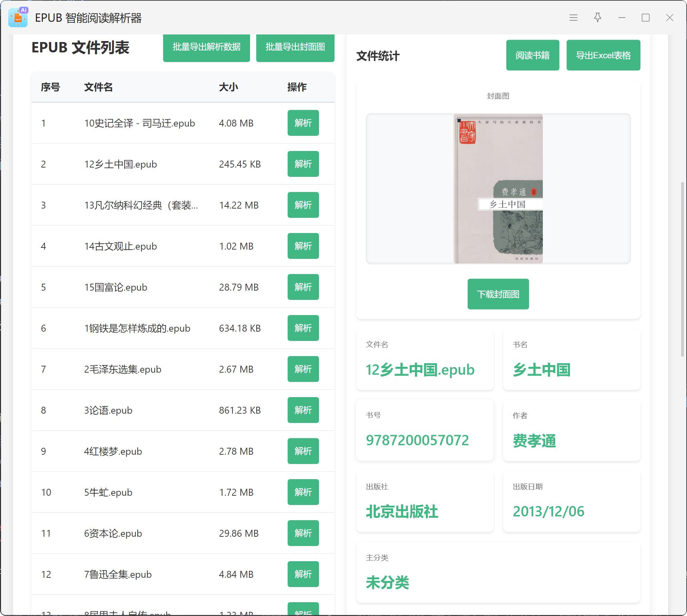Viewport: 687px width, 616px height.
Task: Open the read book button
Action: coord(532,55)
